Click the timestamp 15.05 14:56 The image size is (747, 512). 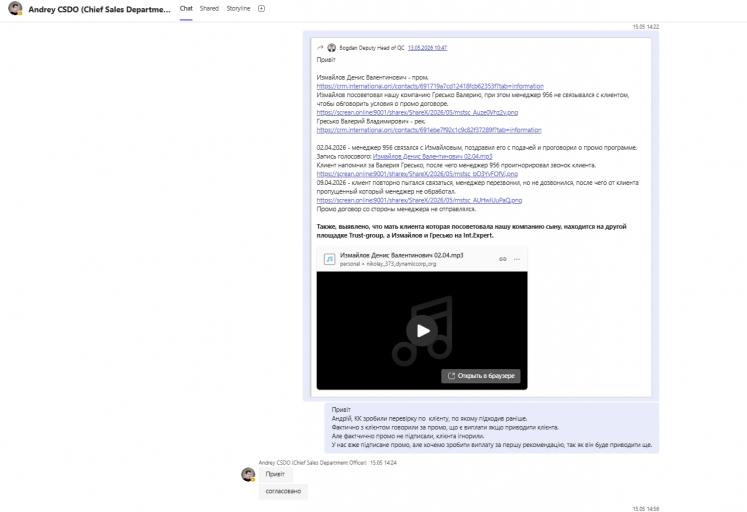(646, 509)
